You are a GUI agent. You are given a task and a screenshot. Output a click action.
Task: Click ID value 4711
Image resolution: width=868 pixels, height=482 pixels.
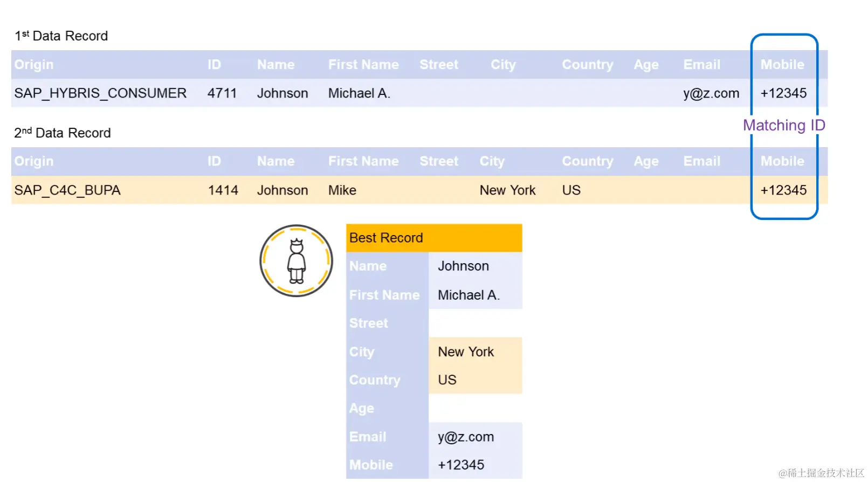(x=222, y=93)
